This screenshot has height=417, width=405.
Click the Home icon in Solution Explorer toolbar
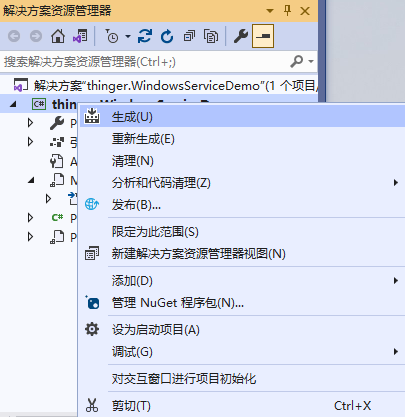58,36
